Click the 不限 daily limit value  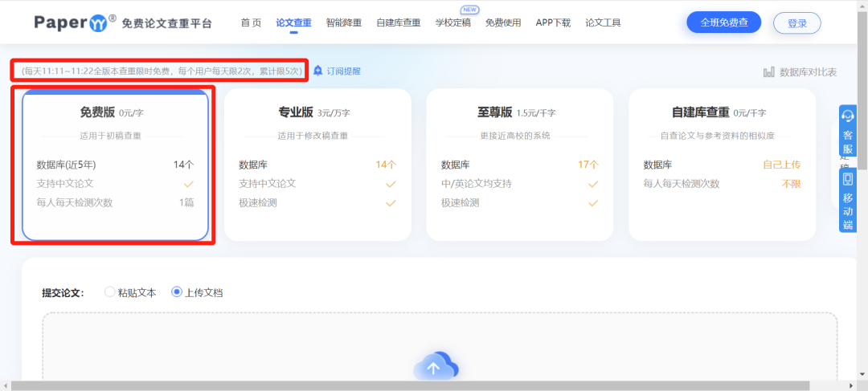tap(791, 184)
